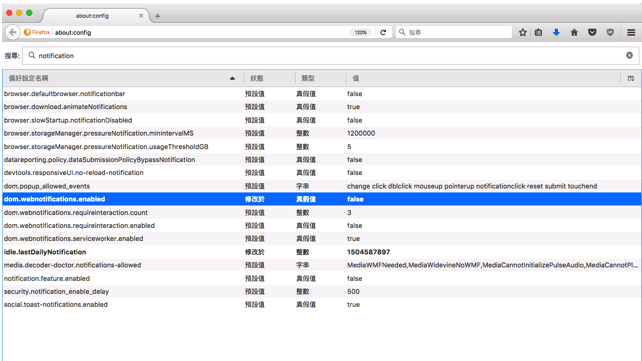The width and height of the screenshot is (642, 361).
Task: Select social.toast-notifications.enabled preference
Action: pyautogui.click(x=321, y=305)
